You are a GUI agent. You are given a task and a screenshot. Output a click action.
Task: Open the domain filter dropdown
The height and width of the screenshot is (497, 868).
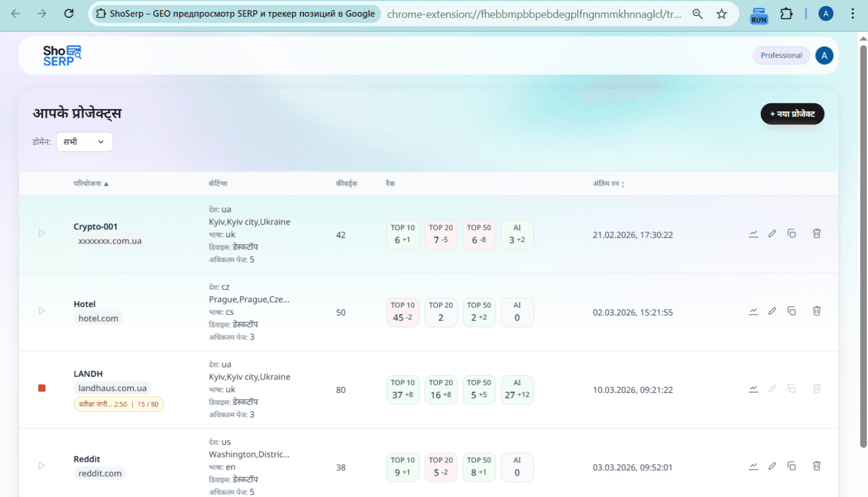(84, 142)
